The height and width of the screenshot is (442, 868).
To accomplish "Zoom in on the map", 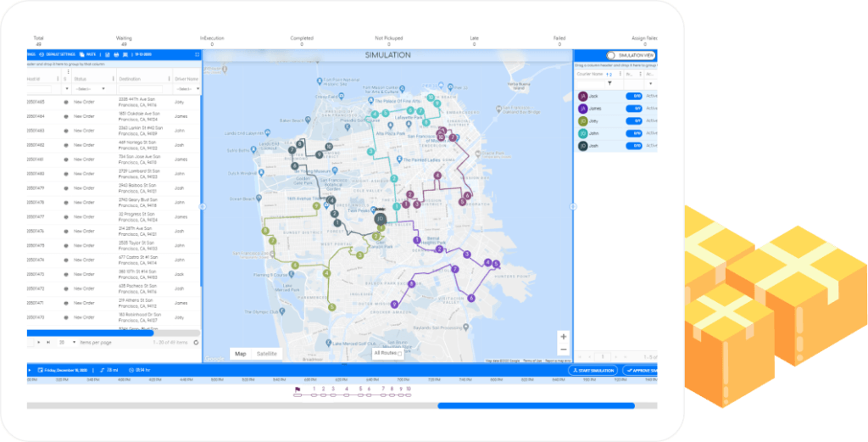I will (x=564, y=336).
